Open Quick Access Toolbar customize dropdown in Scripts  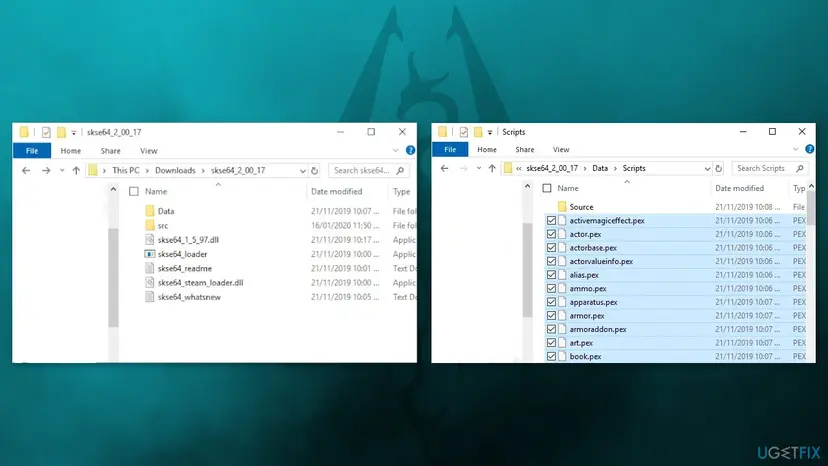[490, 132]
